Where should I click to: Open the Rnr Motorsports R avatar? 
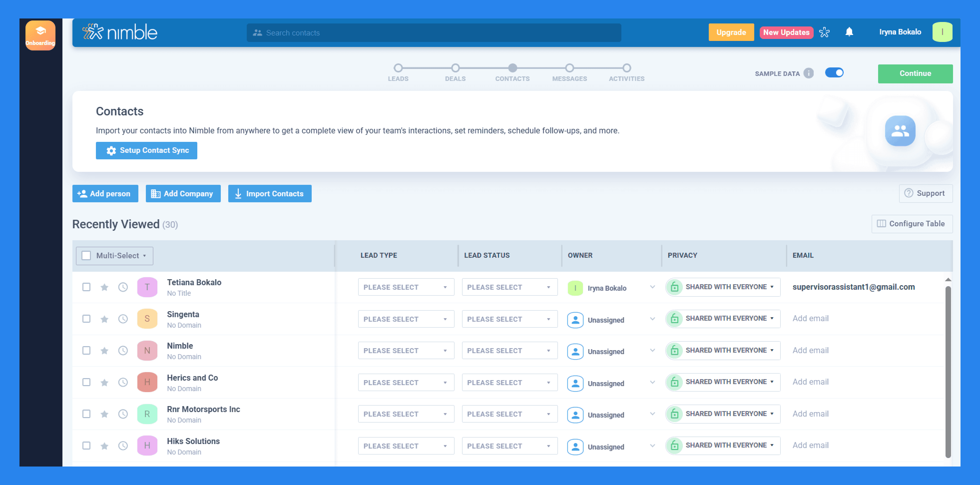click(x=147, y=414)
